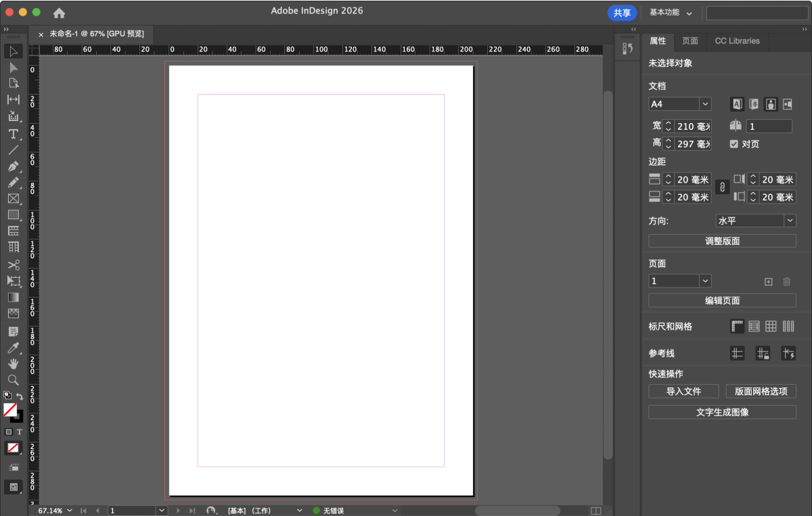Pick the Scissors tool
The image size is (812, 516).
13,265
